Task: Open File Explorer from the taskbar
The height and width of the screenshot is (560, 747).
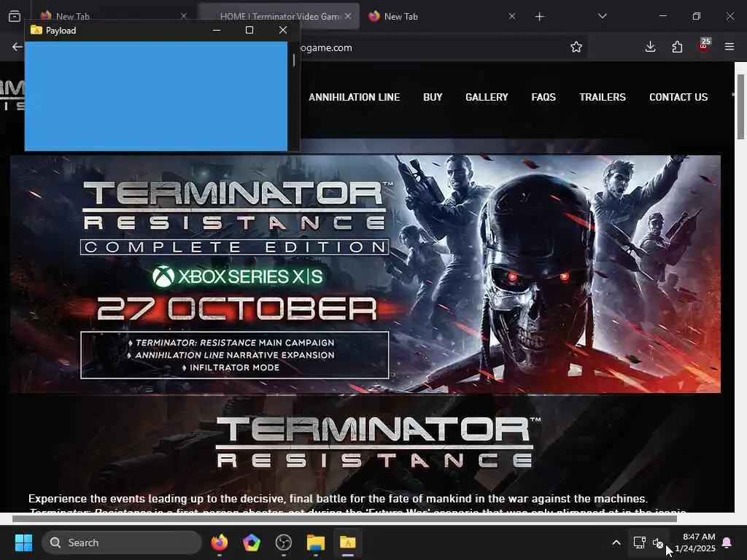Action: pos(315,542)
